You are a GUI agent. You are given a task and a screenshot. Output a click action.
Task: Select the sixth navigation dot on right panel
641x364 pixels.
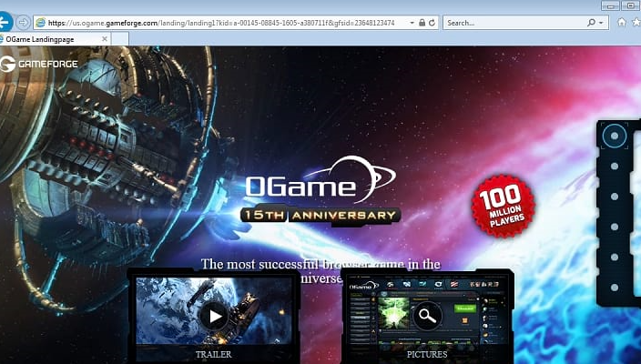point(614,288)
